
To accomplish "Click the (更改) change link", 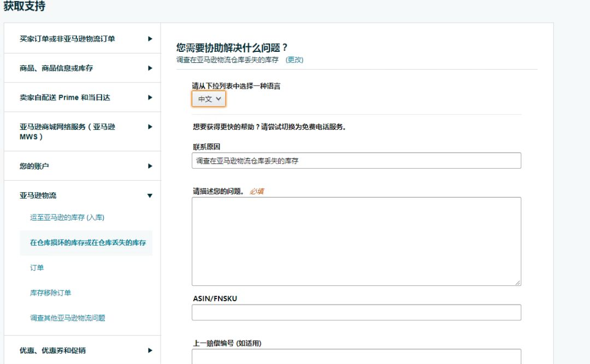I will coord(294,60).
